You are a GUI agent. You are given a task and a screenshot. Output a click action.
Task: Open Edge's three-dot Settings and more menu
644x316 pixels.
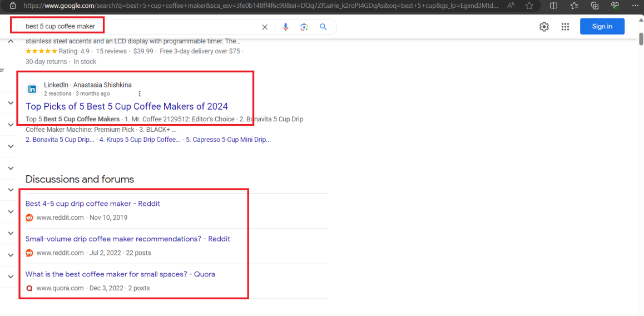pyautogui.click(x=635, y=6)
